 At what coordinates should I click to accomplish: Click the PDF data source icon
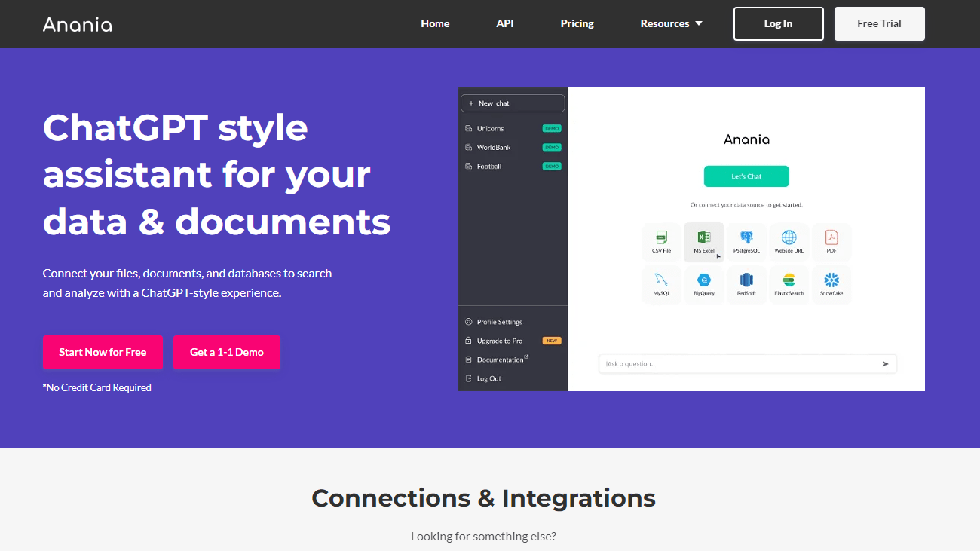pos(831,238)
